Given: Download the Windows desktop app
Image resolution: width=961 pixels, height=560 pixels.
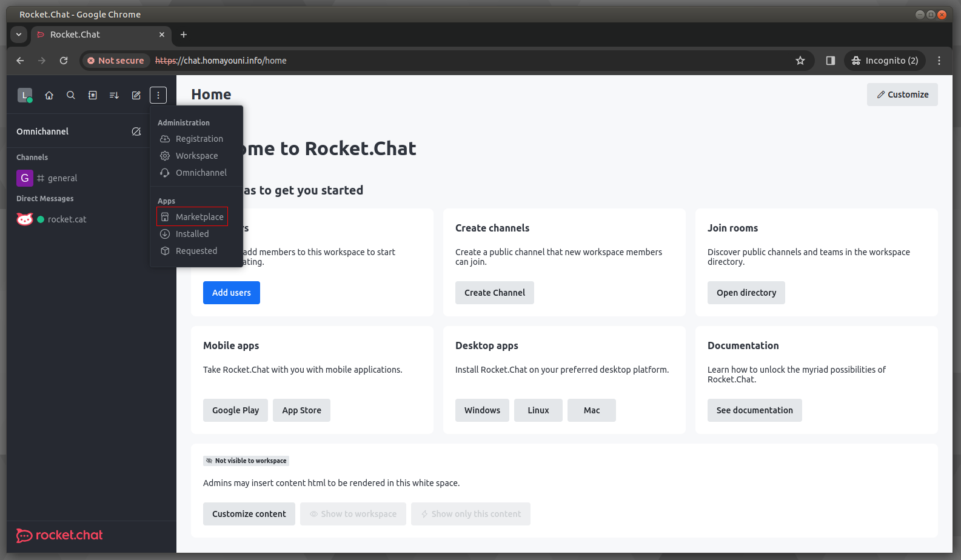Looking at the screenshot, I should tap(482, 410).
